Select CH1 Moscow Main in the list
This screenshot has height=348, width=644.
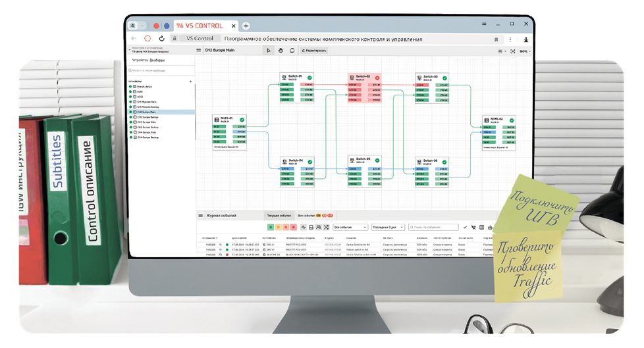click(x=146, y=102)
